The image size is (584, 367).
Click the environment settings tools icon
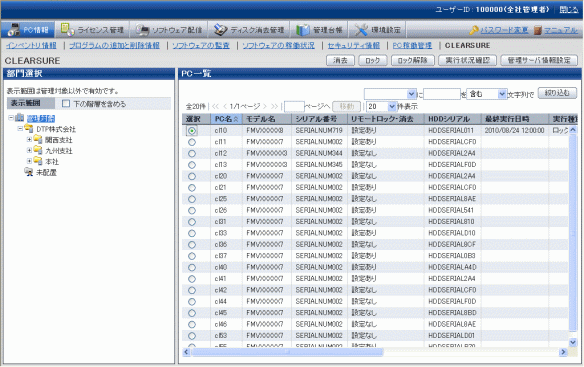click(x=361, y=30)
